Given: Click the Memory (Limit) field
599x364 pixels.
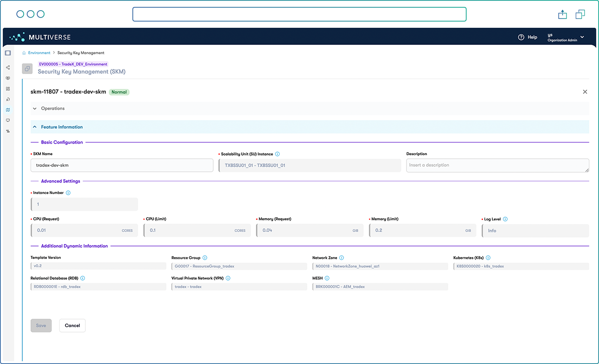Looking at the screenshot, I should point(422,231).
